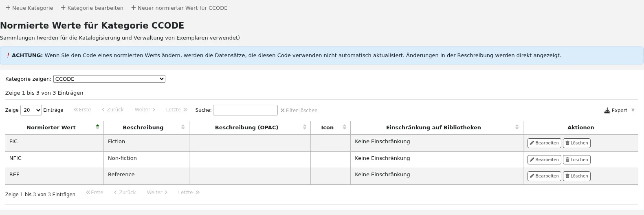
Task: Add 'Neuer normierter Wert für CCODE'
Action: point(179,8)
